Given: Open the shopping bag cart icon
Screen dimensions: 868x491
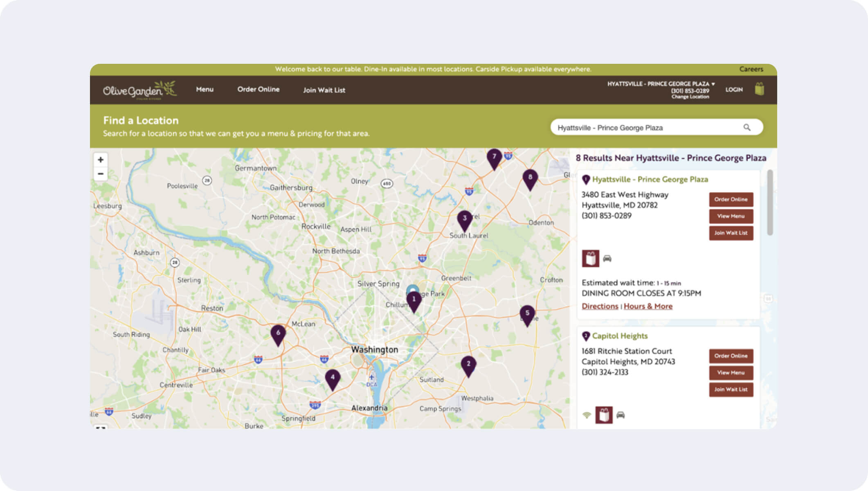Looking at the screenshot, I should pyautogui.click(x=759, y=89).
